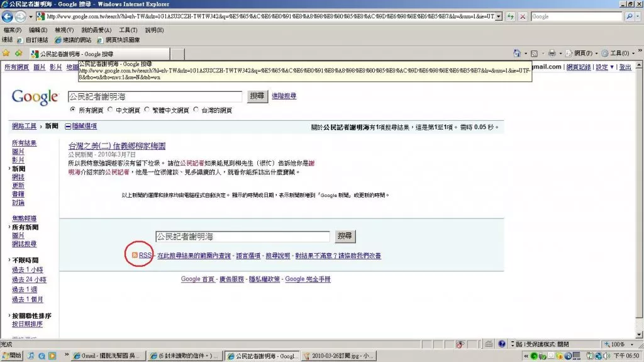Open the 工具(T) menu in menu bar
The width and height of the screenshot is (644, 362).
128,30
